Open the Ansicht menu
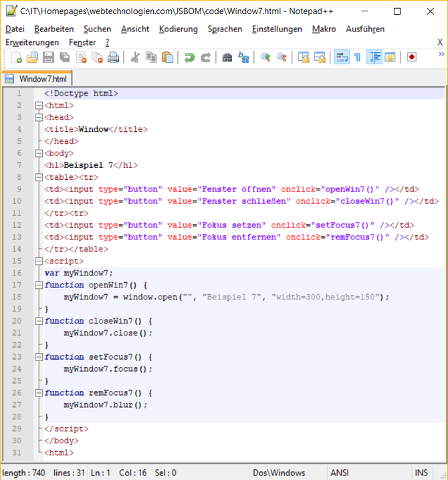 pyautogui.click(x=135, y=29)
